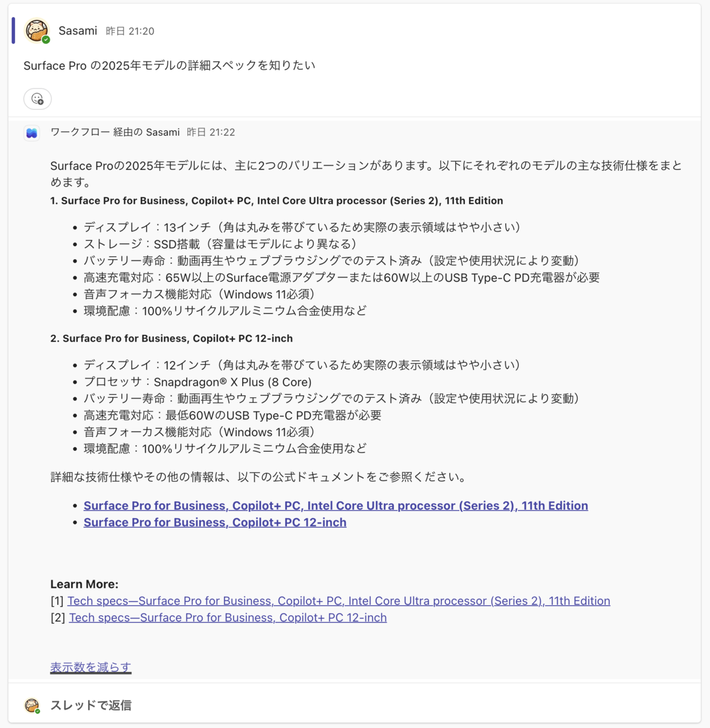The width and height of the screenshot is (710, 728).
Task: Click the workflow bot icon
Action: 32,133
